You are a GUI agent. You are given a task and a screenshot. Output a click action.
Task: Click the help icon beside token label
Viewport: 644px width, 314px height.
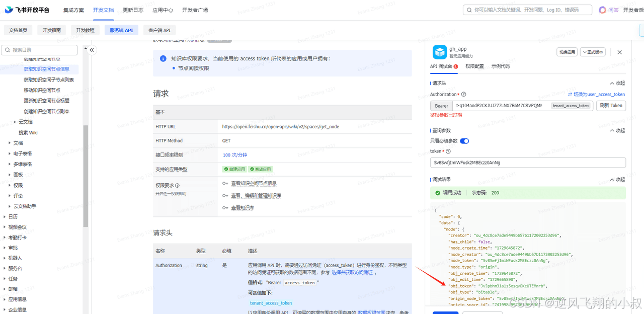[448, 151]
